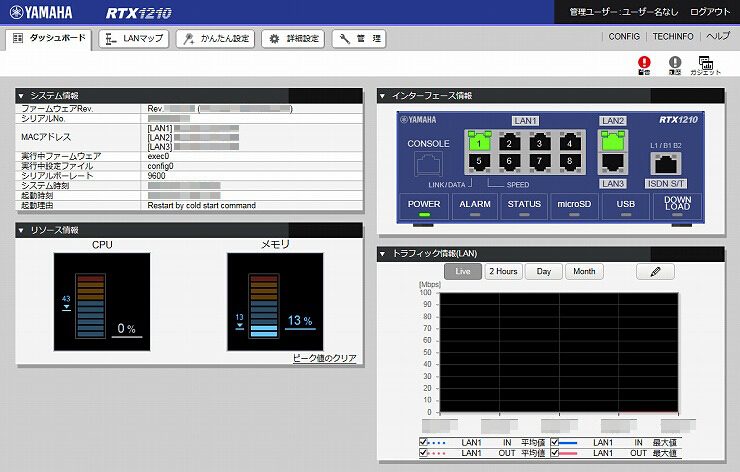Click the DOWNLOAD indicator

[x=677, y=207]
